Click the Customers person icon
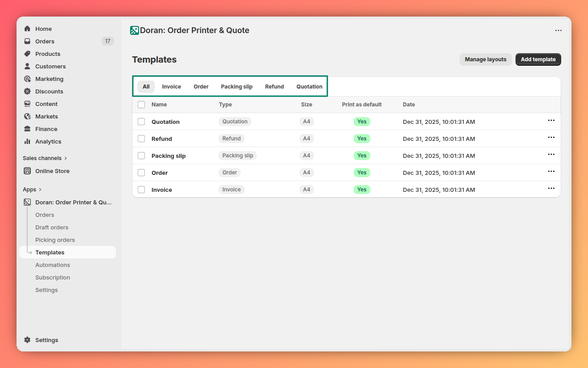Screen dimensions: 588x368 (27, 66)
